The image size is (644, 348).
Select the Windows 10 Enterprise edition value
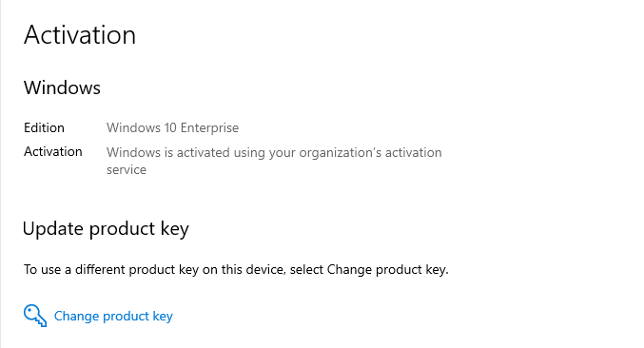(172, 127)
